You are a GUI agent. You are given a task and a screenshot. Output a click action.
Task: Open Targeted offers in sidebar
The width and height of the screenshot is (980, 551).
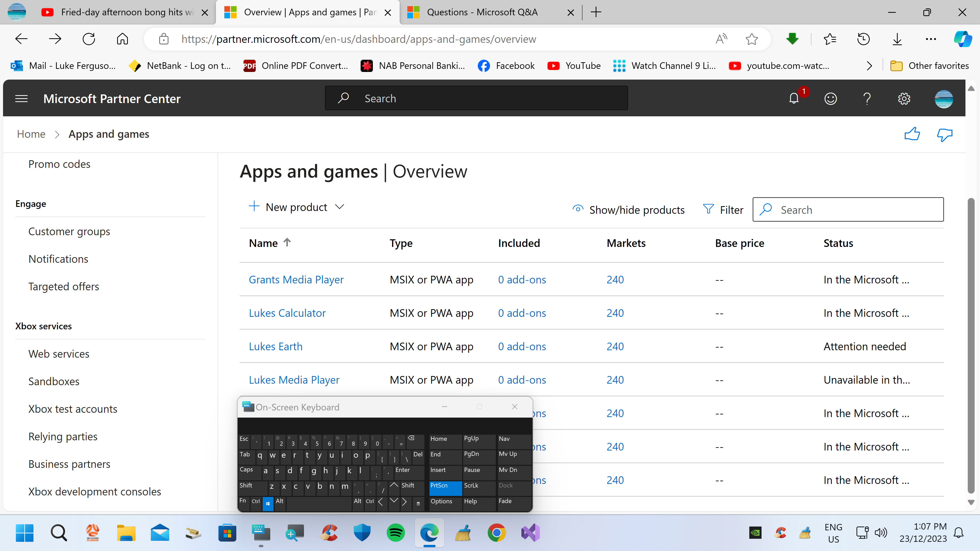click(x=64, y=286)
